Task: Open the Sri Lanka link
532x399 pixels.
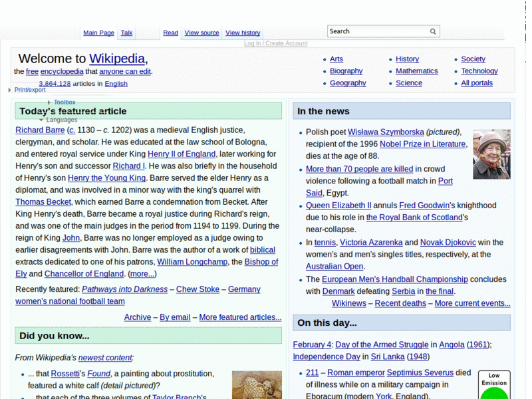Action: tap(388, 357)
